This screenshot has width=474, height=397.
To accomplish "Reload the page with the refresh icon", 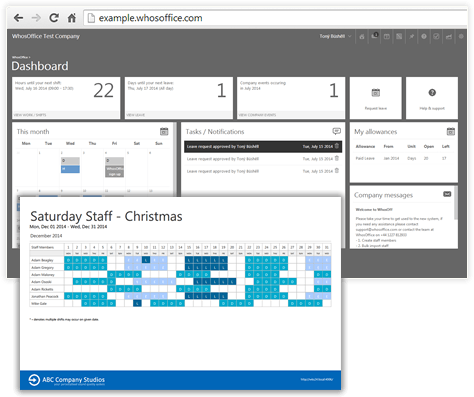I will coord(54,18).
